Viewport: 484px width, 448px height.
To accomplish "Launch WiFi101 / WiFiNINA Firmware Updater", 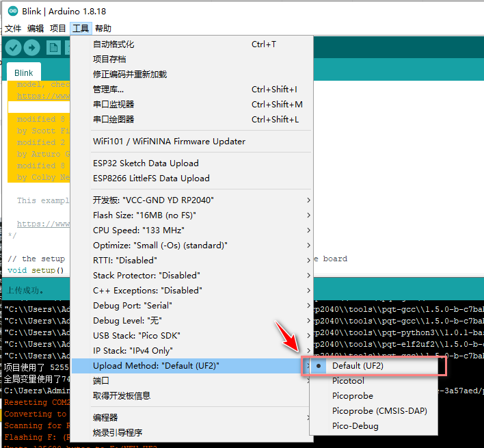I will click(x=192, y=142).
